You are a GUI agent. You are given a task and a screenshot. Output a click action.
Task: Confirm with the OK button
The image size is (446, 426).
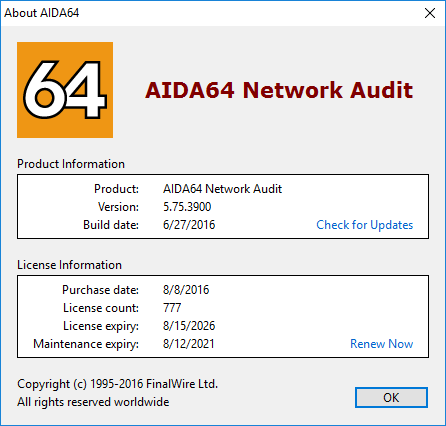tap(391, 397)
